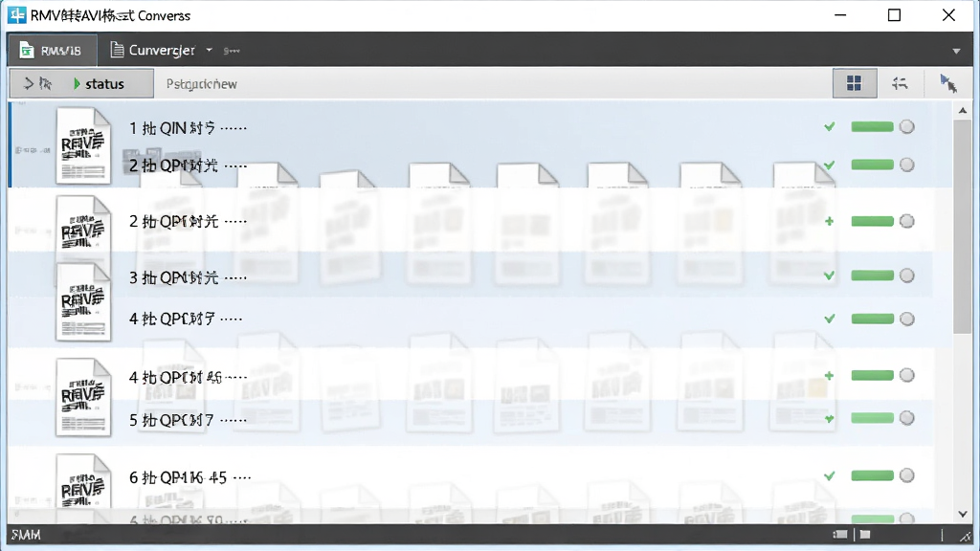Switch to the grid view icon
Viewport: 980px width, 551px height.
pos(854,83)
